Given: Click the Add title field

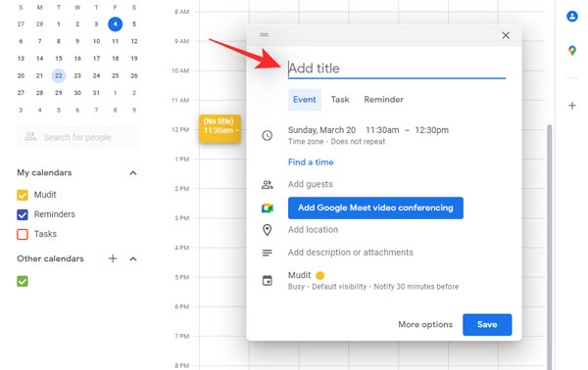Looking at the screenshot, I should tap(397, 69).
